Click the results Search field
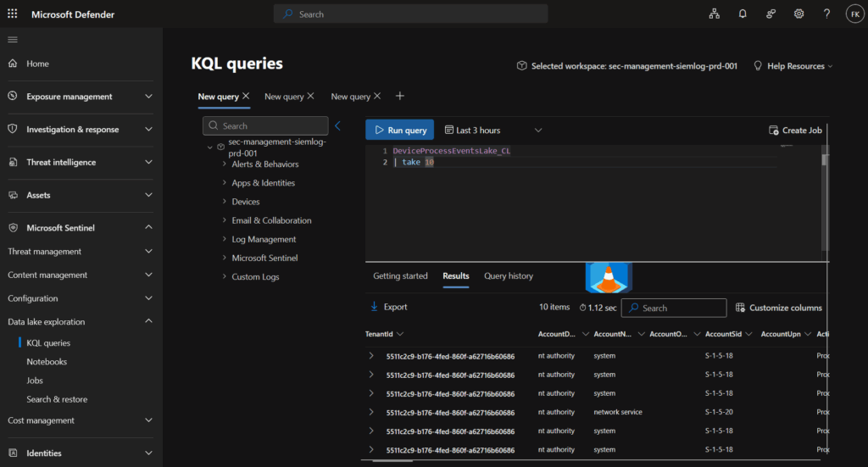Image resolution: width=868 pixels, height=467 pixels. pos(674,308)
